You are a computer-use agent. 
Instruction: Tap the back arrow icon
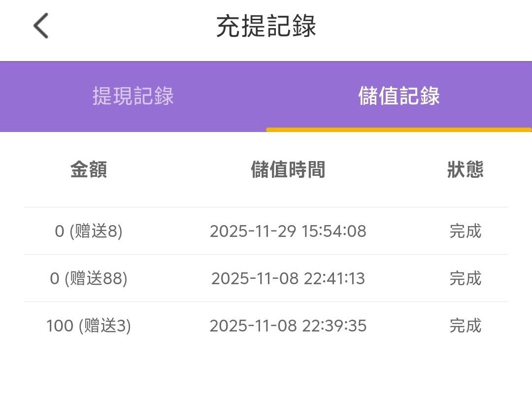41,26
